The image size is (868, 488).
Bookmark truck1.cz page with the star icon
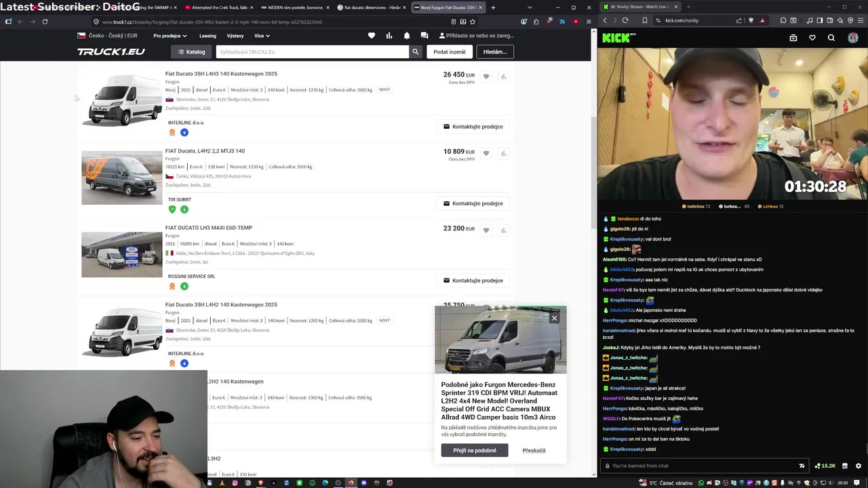pos(473,22)
